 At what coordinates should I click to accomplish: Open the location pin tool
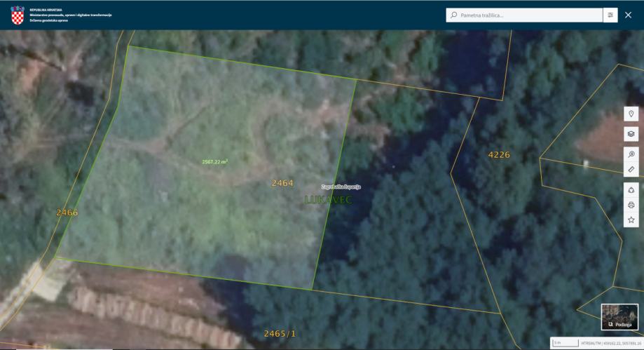coord(631,114)
